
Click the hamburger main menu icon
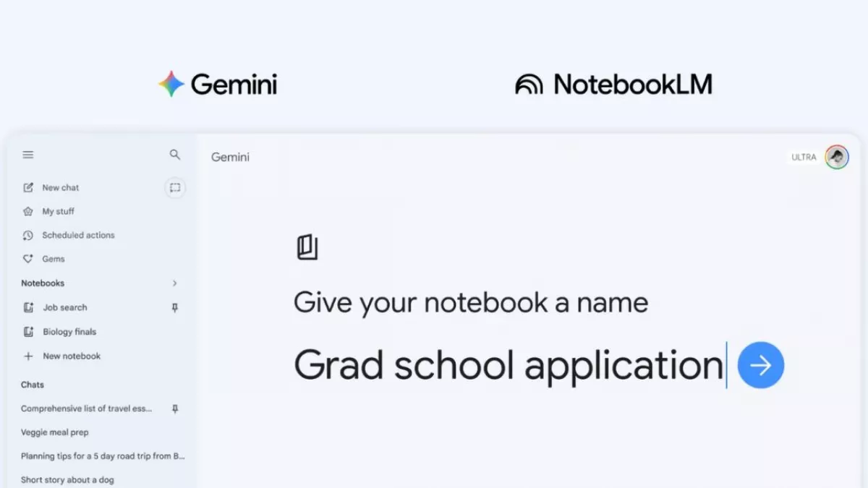click(28, 155)
